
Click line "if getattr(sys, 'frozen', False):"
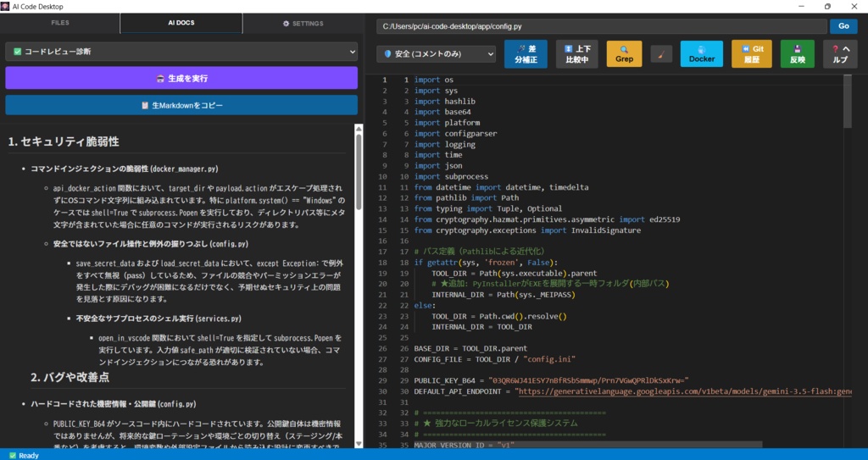(486, 263)
